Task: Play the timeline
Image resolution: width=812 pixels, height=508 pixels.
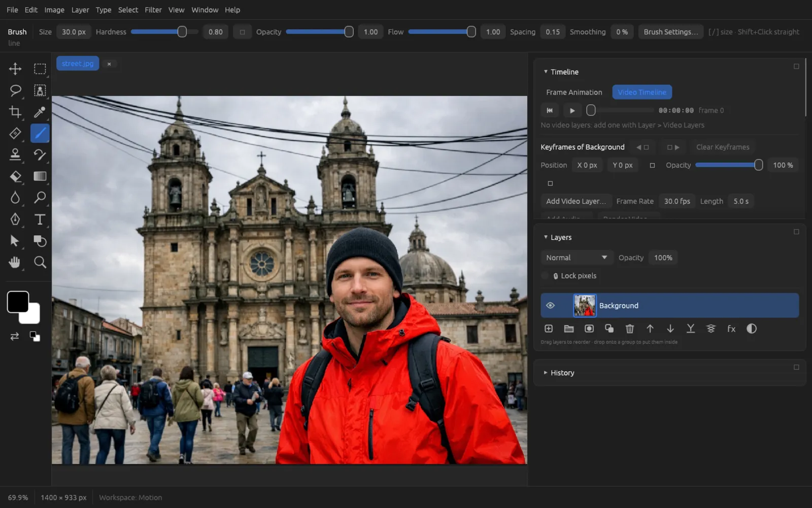Action: tap(572, 110)
